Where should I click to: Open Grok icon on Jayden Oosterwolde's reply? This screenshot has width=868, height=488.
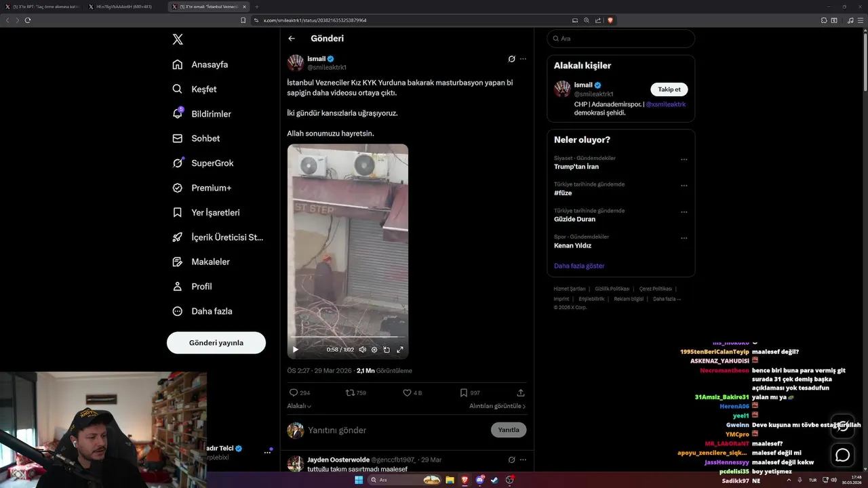(x=512, y=460)
